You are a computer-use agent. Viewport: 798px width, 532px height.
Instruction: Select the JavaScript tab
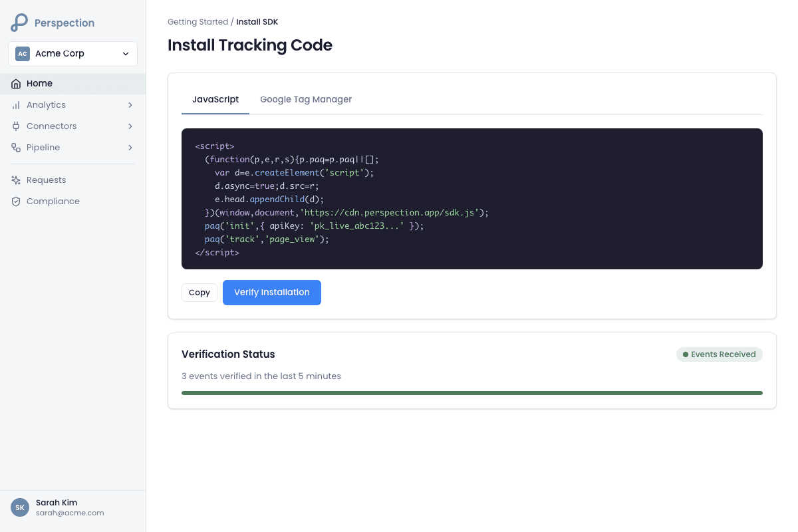[215, 100]
